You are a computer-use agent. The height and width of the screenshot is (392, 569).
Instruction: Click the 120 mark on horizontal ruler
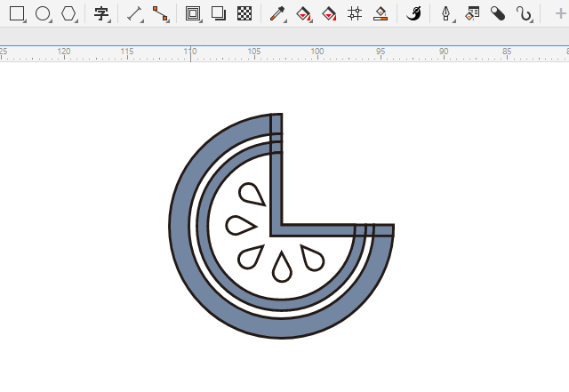coord(64,52)
